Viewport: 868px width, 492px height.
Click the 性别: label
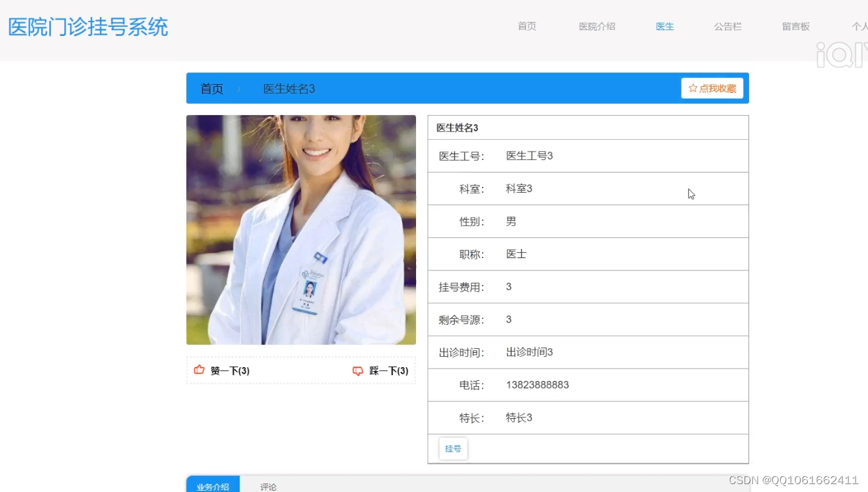pos(472,221)
